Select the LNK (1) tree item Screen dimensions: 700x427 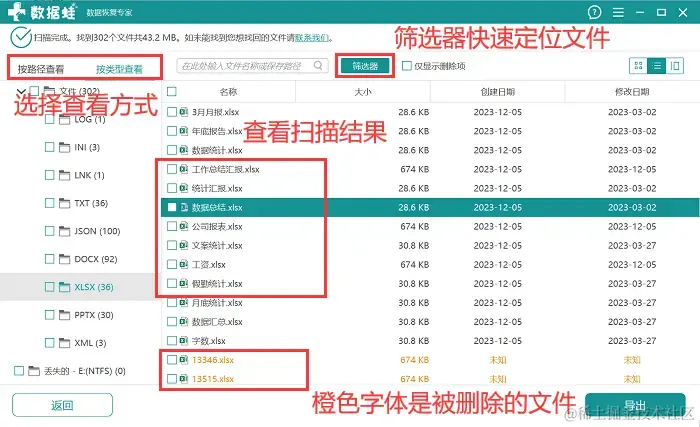(x=89, y=175)
